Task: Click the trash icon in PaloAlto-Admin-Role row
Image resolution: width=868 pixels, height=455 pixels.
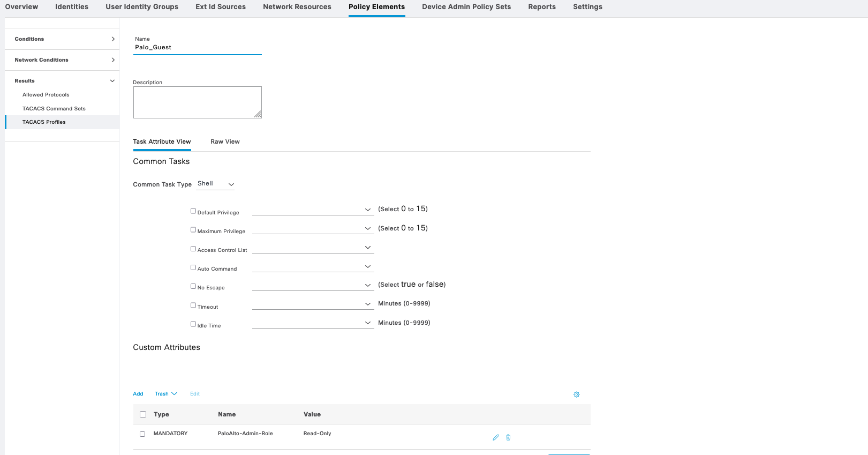Action: pyautogui.click(x=508, y=437)
